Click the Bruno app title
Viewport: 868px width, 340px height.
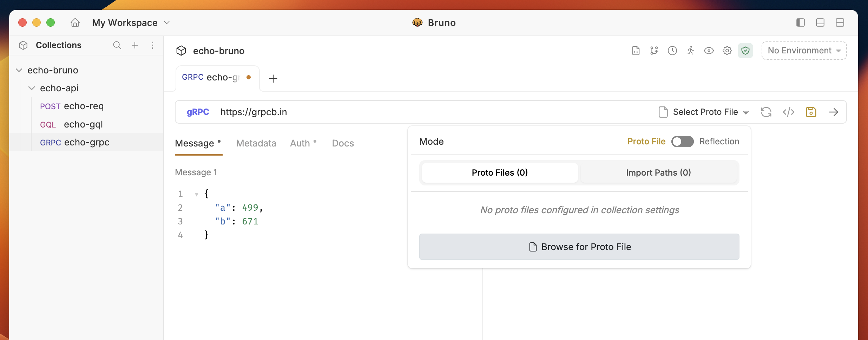pyautogui.click(x=442, y=23)
